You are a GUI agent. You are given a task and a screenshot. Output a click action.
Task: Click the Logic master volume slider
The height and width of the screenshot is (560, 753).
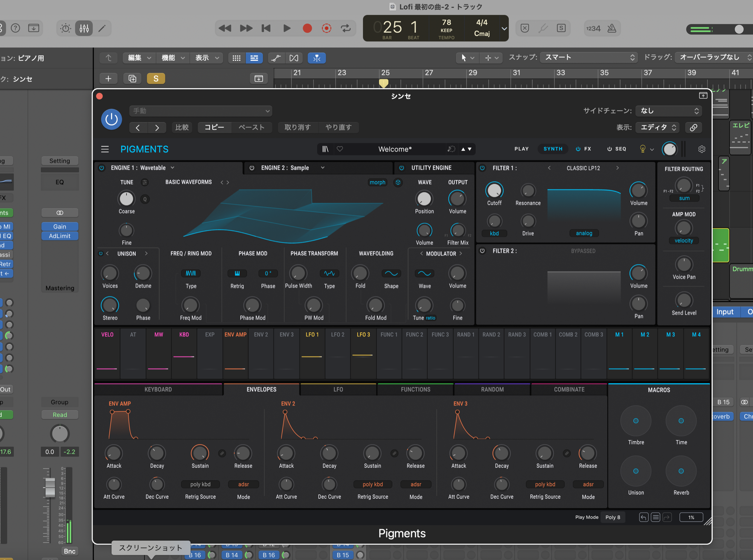(739, 29)
